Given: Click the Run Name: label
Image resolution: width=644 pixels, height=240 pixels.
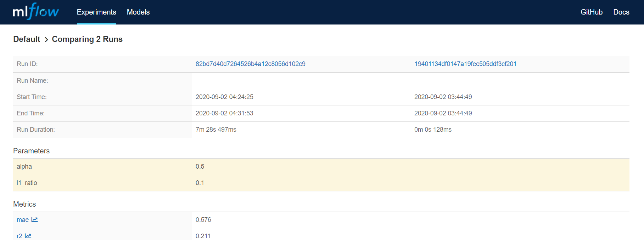Looking at the screenshot, I should coord(32,81).
